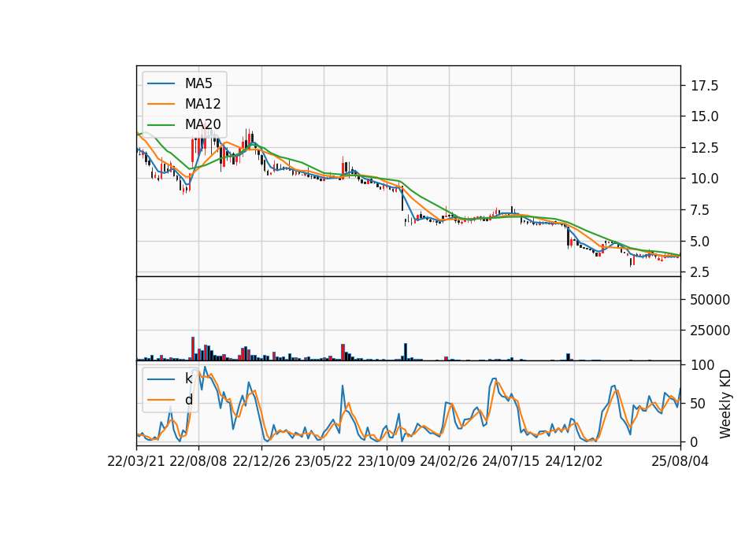Click the 12.5 price axis tick
756x543 pixels.
pyautogui.click(x=704, y=148)
